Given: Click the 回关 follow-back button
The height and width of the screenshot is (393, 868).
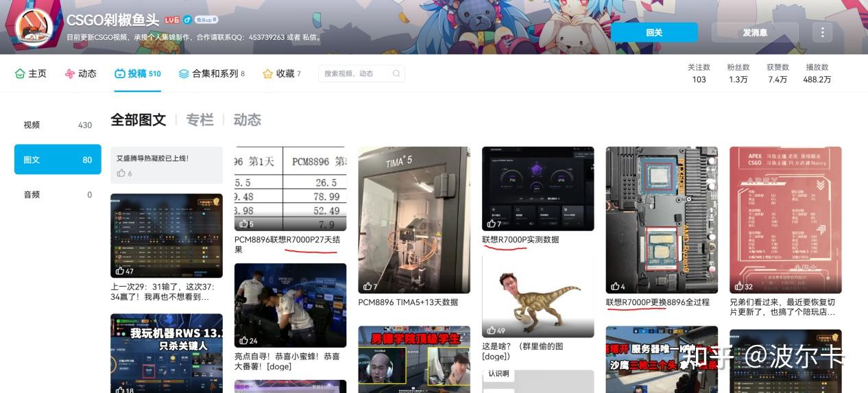Looking at the screenshot, I should (x=654, y=32).
